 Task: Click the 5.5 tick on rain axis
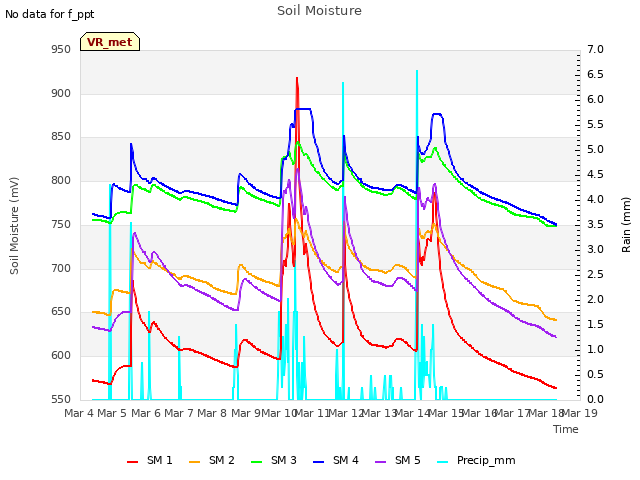click(x=596, y=124)
